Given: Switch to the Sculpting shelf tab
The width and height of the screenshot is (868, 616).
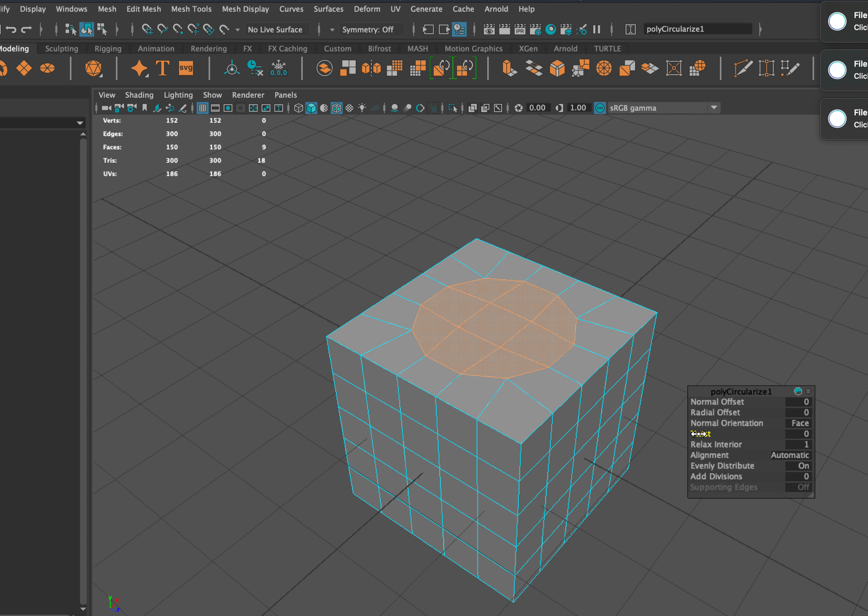Looking at the screenshot, I should pyautogui.click(x=61, y=48).
